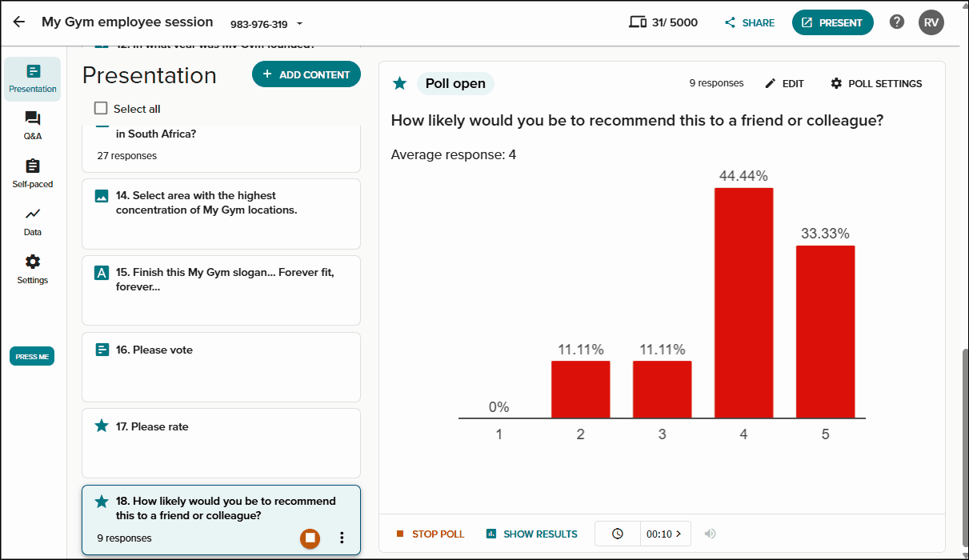Open POLL SETTINGS

pos(876,83)
